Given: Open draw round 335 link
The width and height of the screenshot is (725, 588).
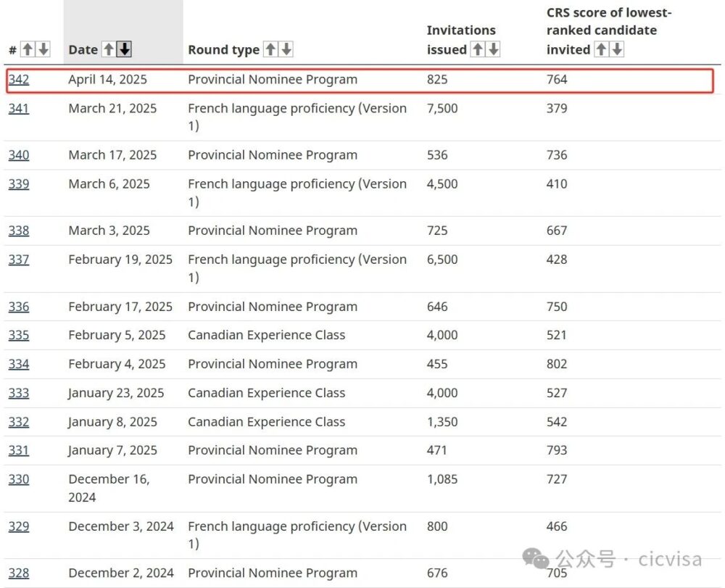Looking at the screenshot, I should tap(19, 335).
